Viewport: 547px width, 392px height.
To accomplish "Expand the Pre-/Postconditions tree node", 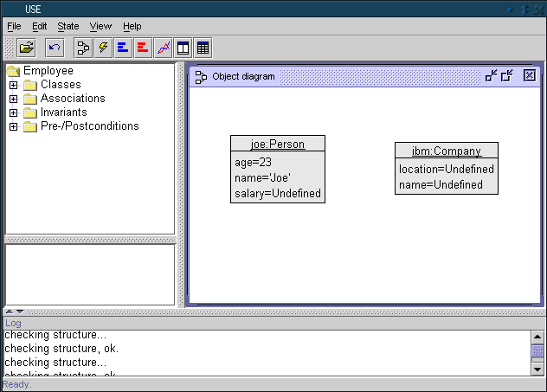I will [13, 126].
